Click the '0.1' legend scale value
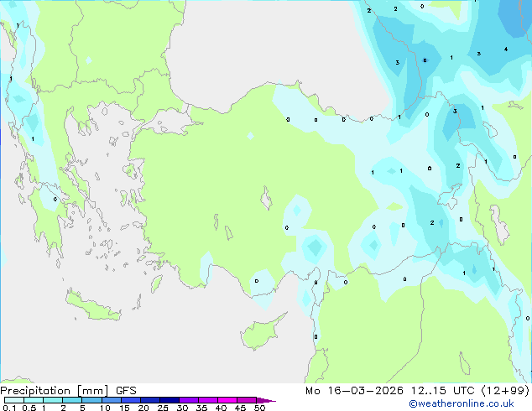 click(9, 408)
